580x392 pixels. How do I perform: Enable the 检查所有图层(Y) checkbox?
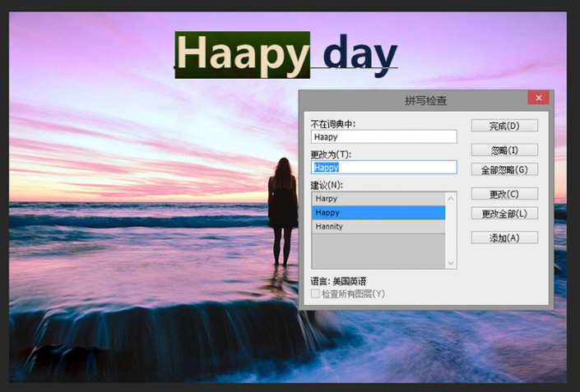coord(316,293)
